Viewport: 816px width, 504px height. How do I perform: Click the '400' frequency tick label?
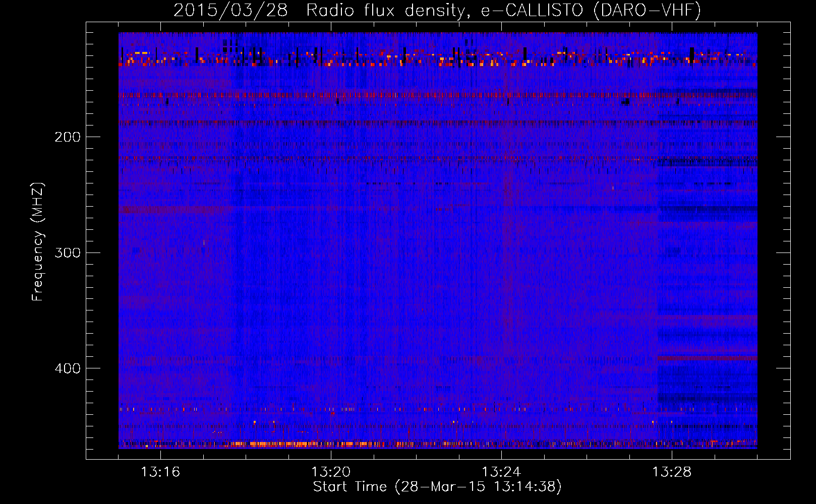[68, 368]
